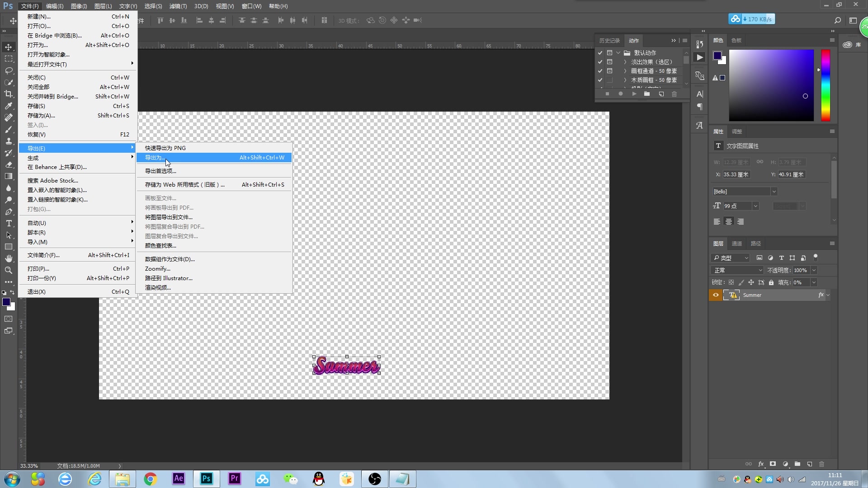Select the Hand tool
Viewport: 868px width, 488px height.
click(9, 258)
